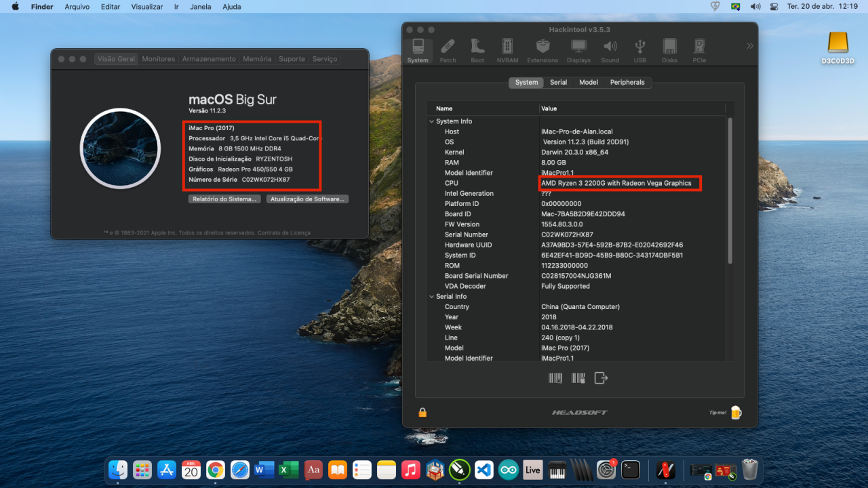Image resolution: width=868 pixels, height=488 pixels.
Task: Switch to the Peripherals tab
Action: coord(627,82)
